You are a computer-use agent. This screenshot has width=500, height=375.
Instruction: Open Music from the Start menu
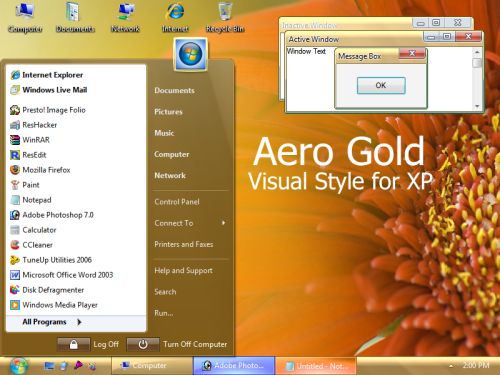[164, 133]
